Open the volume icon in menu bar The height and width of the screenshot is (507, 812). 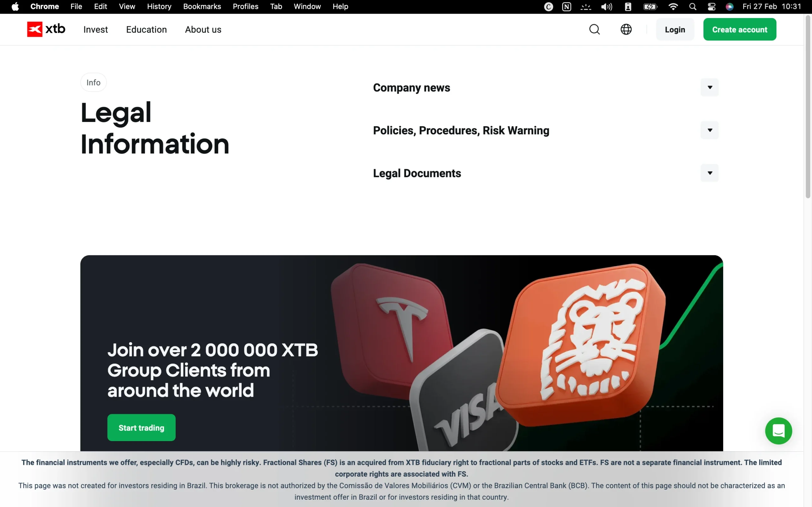pos(606,6)
